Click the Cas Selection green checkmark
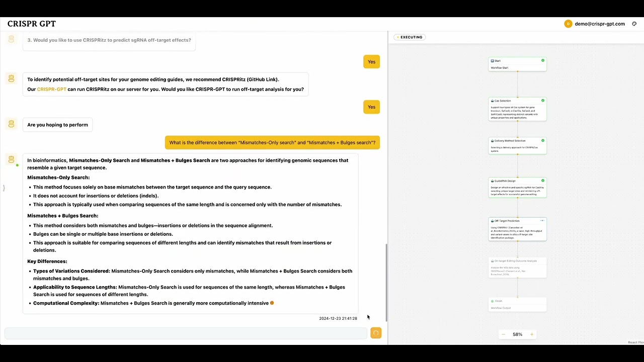 (542, 101)
